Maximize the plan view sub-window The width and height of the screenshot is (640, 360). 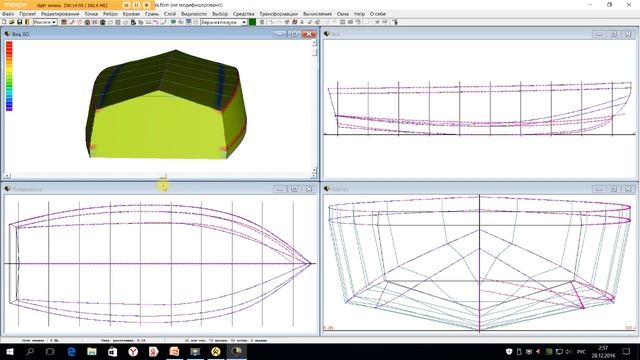coord(294,189)
